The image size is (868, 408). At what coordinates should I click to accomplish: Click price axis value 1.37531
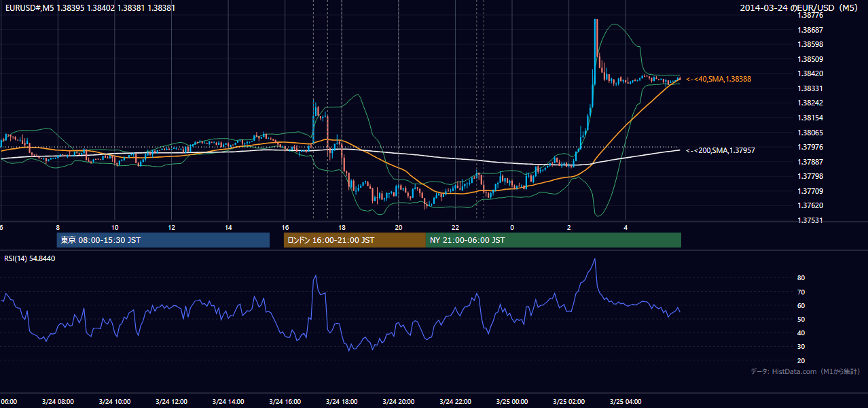[x=810, y=220]
